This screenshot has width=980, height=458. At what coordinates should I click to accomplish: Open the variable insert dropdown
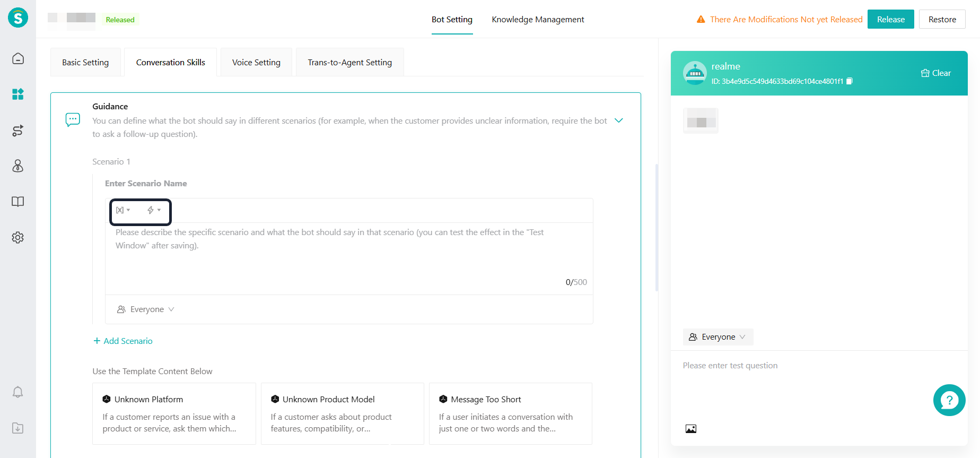pos(123,210)
